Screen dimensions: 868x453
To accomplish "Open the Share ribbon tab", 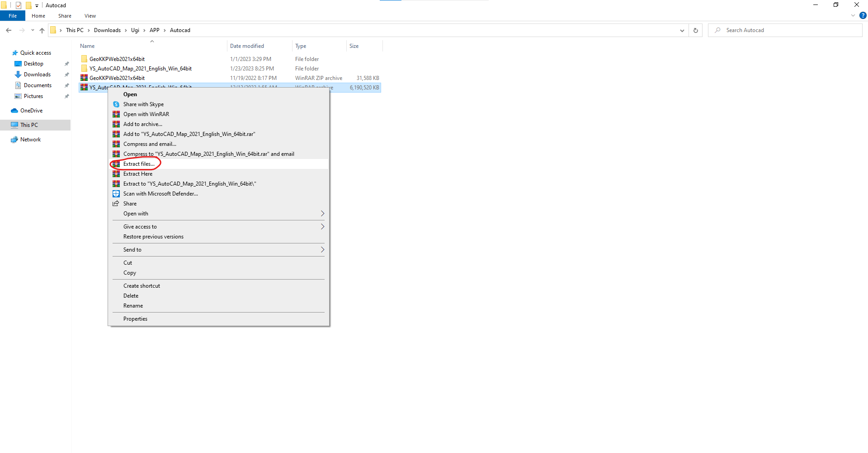I will tap(65, 16).
